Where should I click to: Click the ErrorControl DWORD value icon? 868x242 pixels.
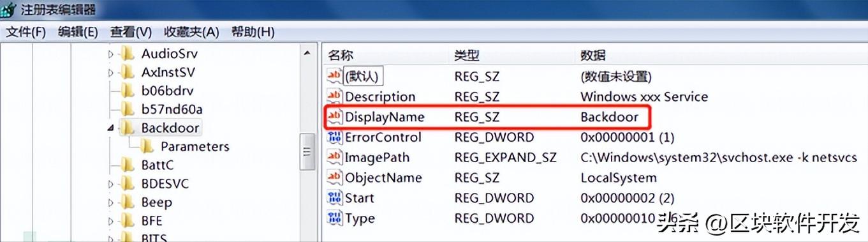point(335,137)
